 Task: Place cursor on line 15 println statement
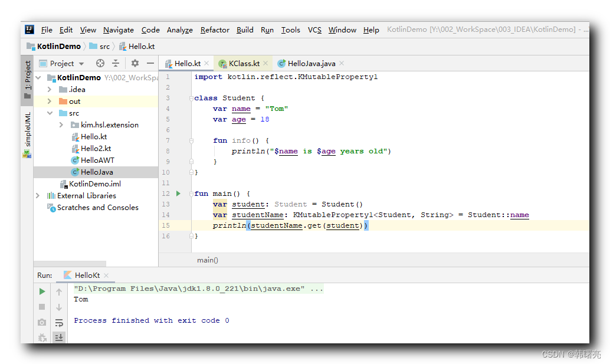pyautogui.click(x=290, y=225)
